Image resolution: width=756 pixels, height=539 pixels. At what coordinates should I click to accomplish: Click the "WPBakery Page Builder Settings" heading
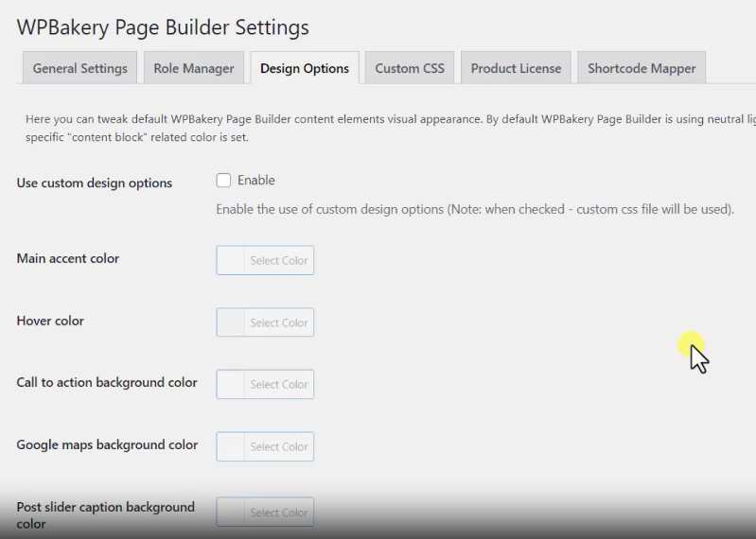point(163,27)
